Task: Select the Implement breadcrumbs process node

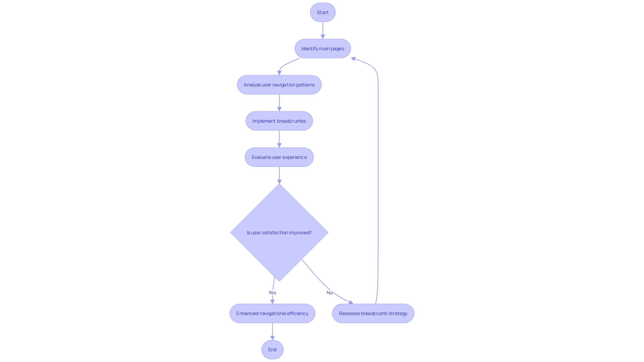Action: coord(279,121)
